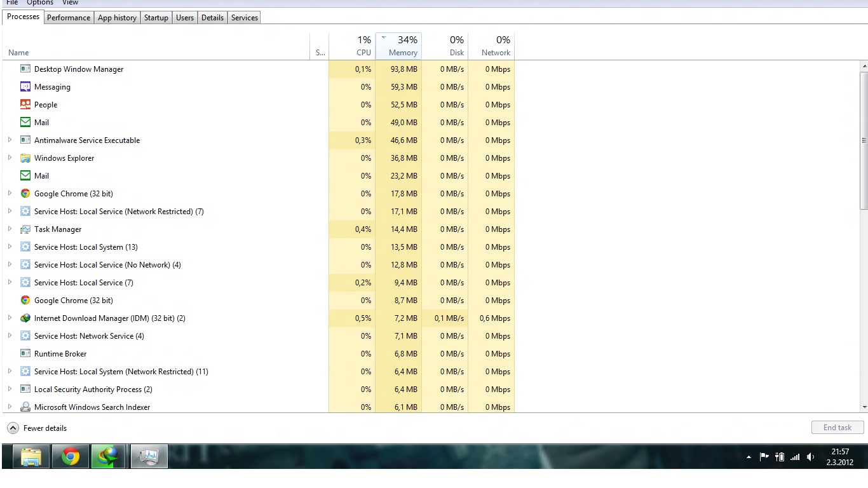Click the power plug tray icon

[x=780, y=456]
